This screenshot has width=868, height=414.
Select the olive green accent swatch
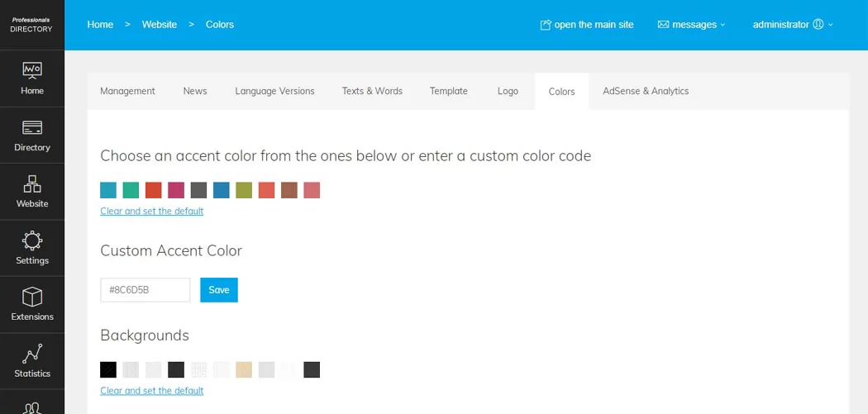pyautogui.click(x=244, y=190)
